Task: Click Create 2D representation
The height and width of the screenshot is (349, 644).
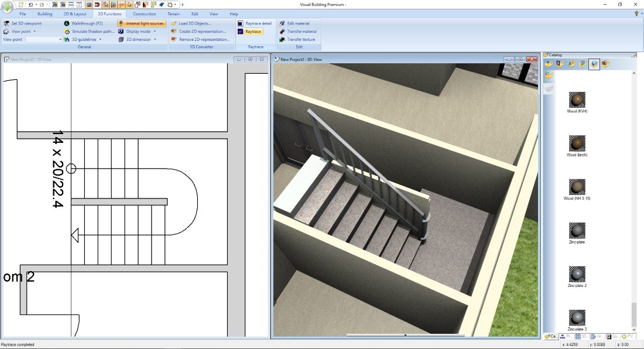Action: coord(202,32)
